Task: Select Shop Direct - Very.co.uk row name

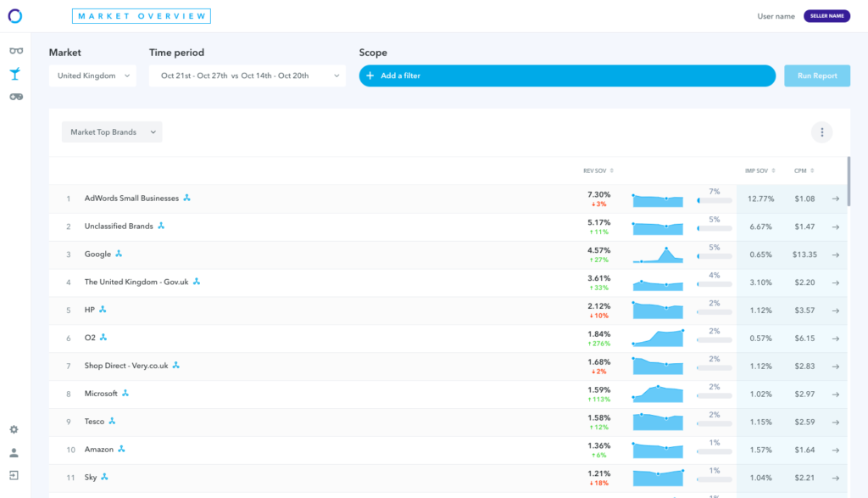Action: (126, 366)
